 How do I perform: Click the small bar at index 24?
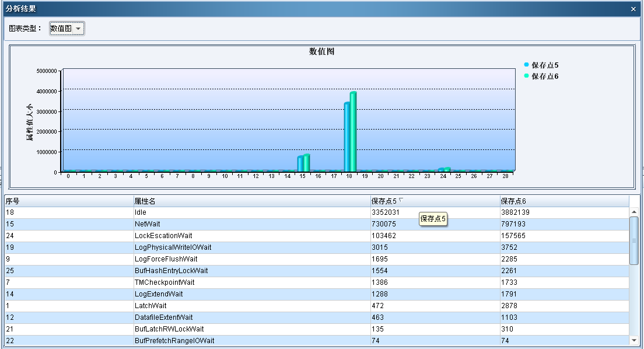point(444,170)
